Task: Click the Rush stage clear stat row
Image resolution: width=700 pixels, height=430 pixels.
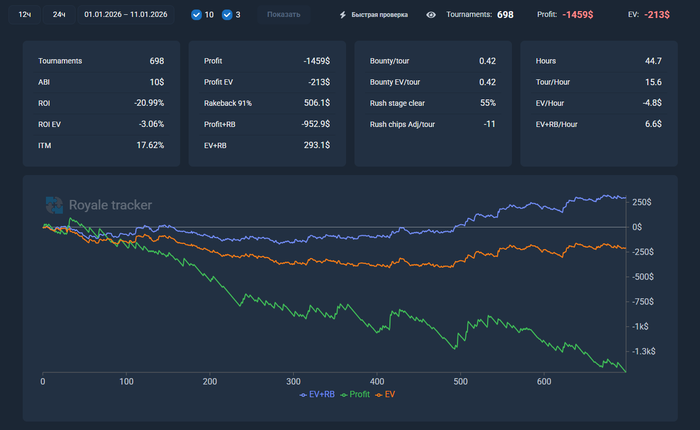Action: tap(432, 103)
